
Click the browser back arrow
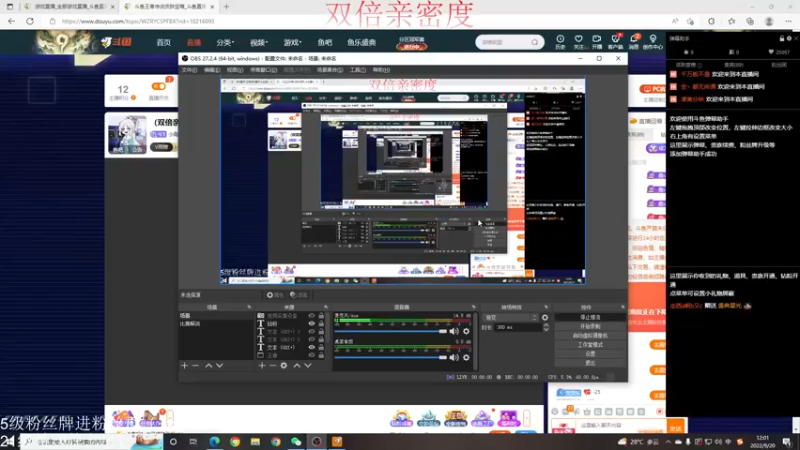11,21
